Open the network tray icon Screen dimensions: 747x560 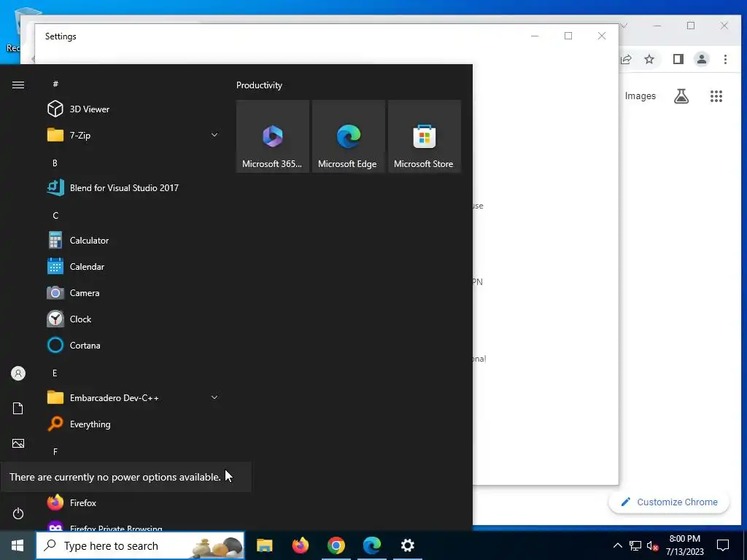635,545
